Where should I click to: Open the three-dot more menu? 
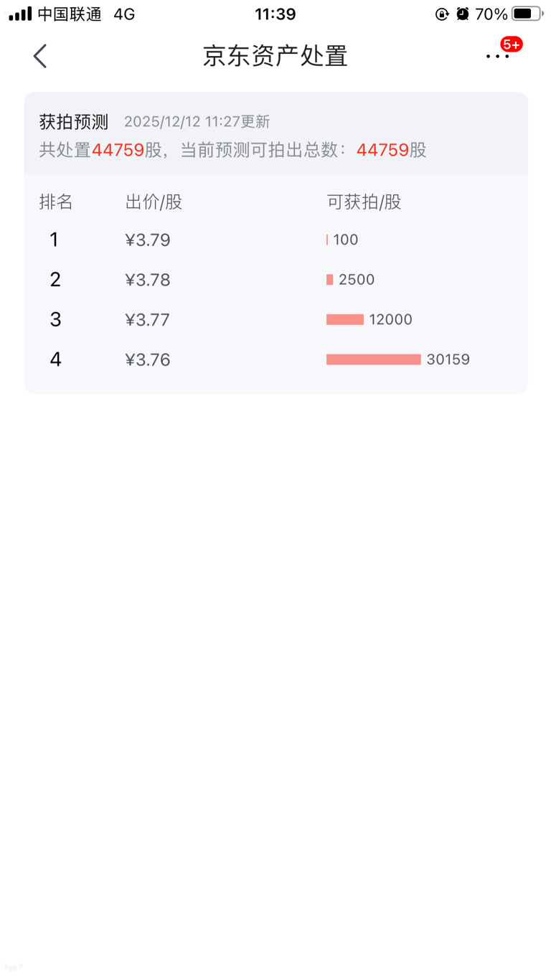[x=497, y=56]
